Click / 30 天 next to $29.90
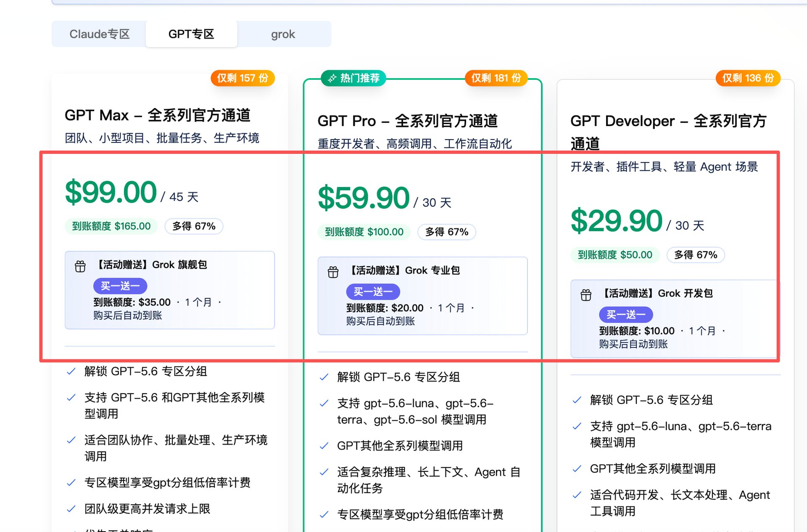The image size is (807, 532). pos(686,226)
